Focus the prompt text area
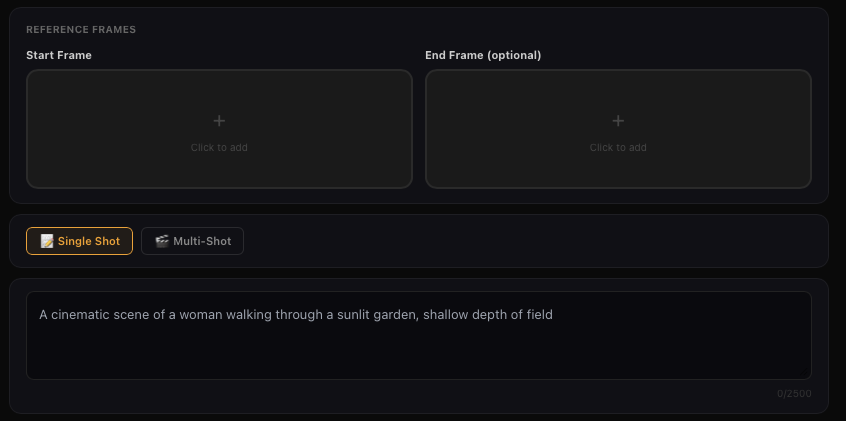The height and width of the screenshot is (421, 846). (x=418, y=345)
